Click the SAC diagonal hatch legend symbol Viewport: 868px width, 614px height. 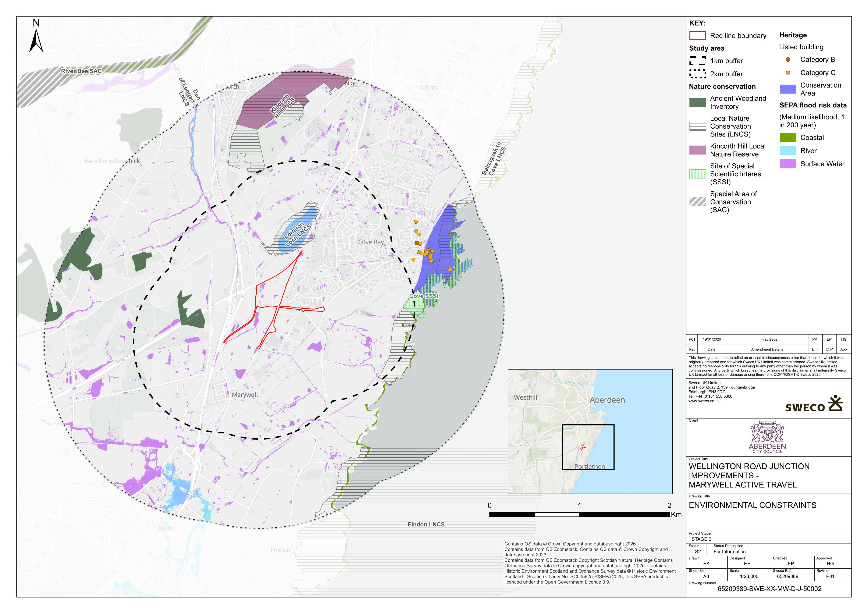697,202
